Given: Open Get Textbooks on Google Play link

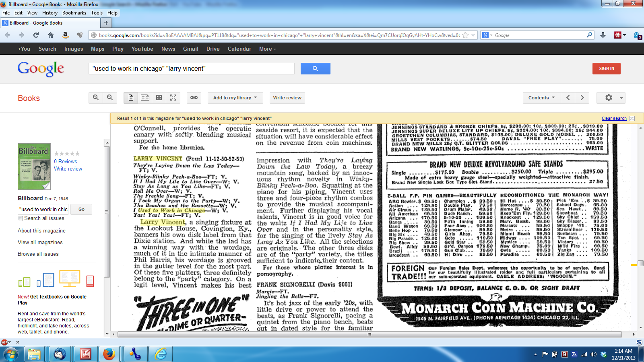Looking at the screenshot, I should point(52,300).
